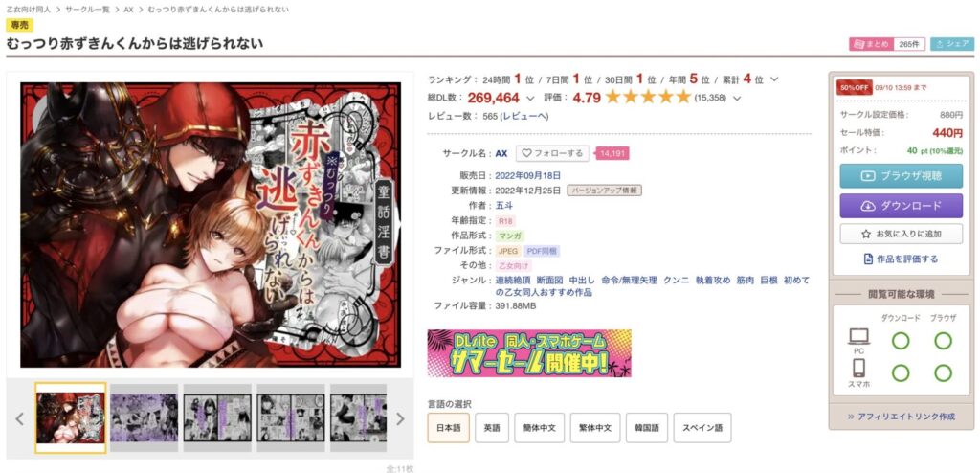
Task: Select 日本語 language option
Action: tap(448, 428)
